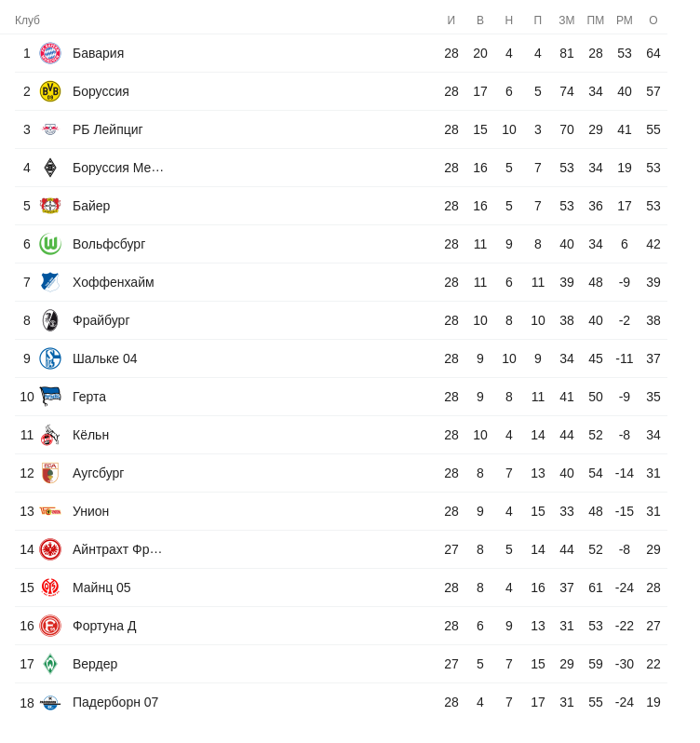Click the О points column header
The width and height of the screenshot is (700, 743).
(653, 20)
